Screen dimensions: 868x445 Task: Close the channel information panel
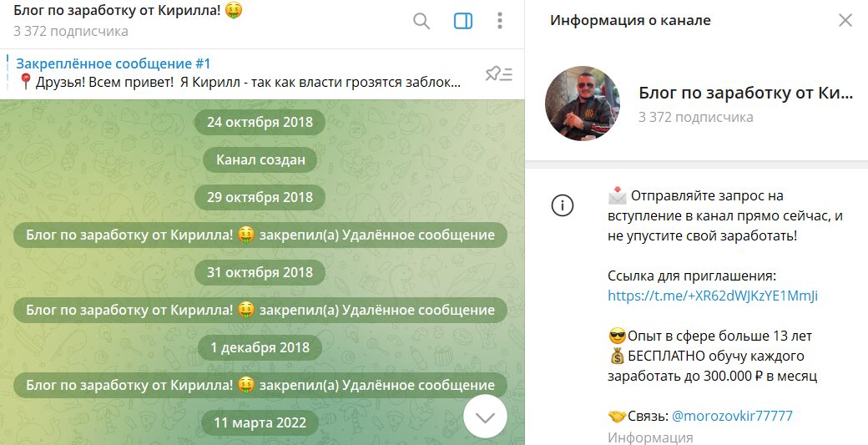845,21
